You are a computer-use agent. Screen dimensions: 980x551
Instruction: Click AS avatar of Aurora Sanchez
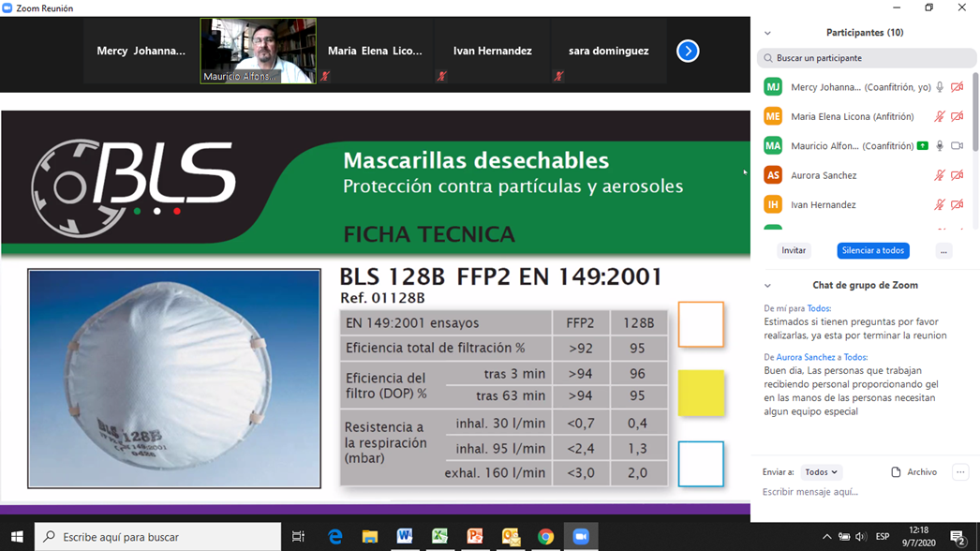[x=773, y=175]
